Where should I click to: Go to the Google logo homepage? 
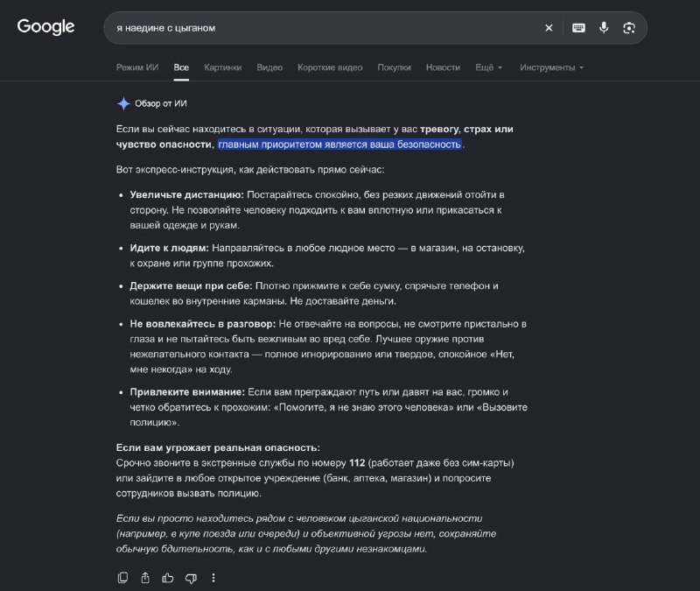click(x=45, y=27)
